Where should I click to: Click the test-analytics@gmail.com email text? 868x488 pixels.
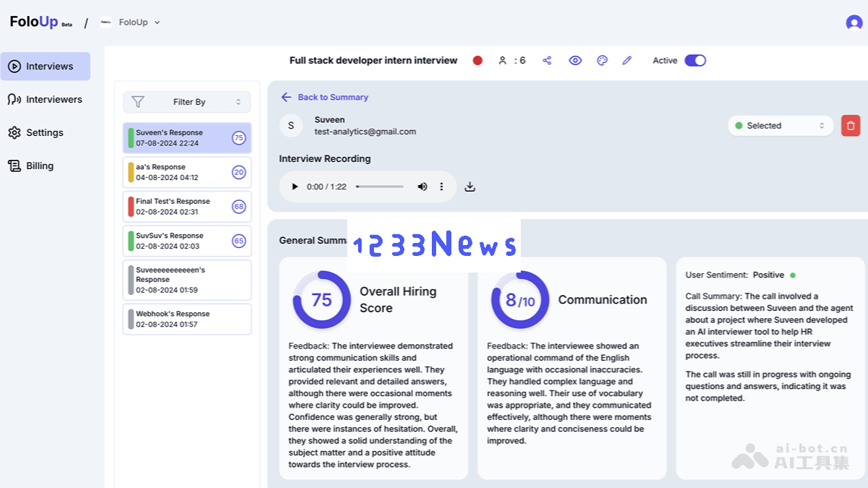(x=365, y=132)
